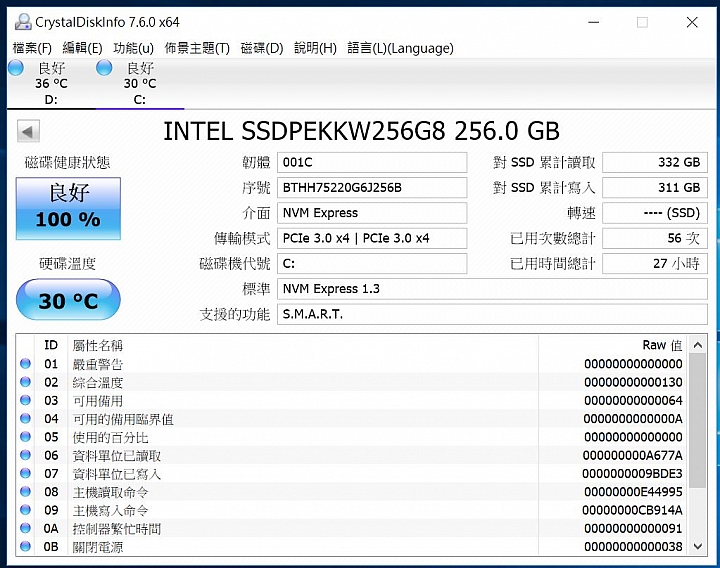The image size is (720, 568).
Task: Click status dot for attribute 03 可用備用
Action: coord(25,400)
